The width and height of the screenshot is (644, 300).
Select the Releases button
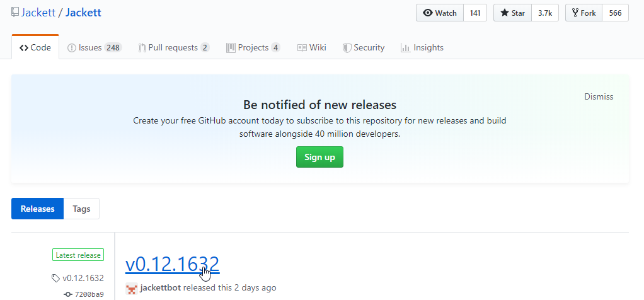[x=37, y=209]
